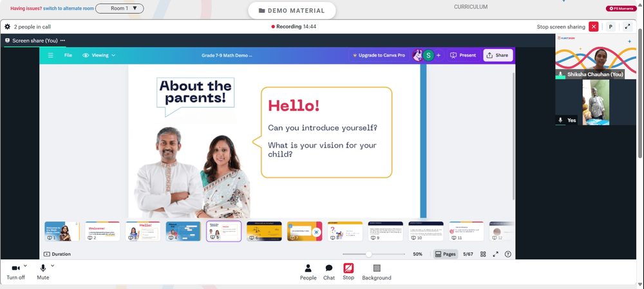Open the grid view icon
This screenshot has height=289, width=644.
[x=483, y=254]
